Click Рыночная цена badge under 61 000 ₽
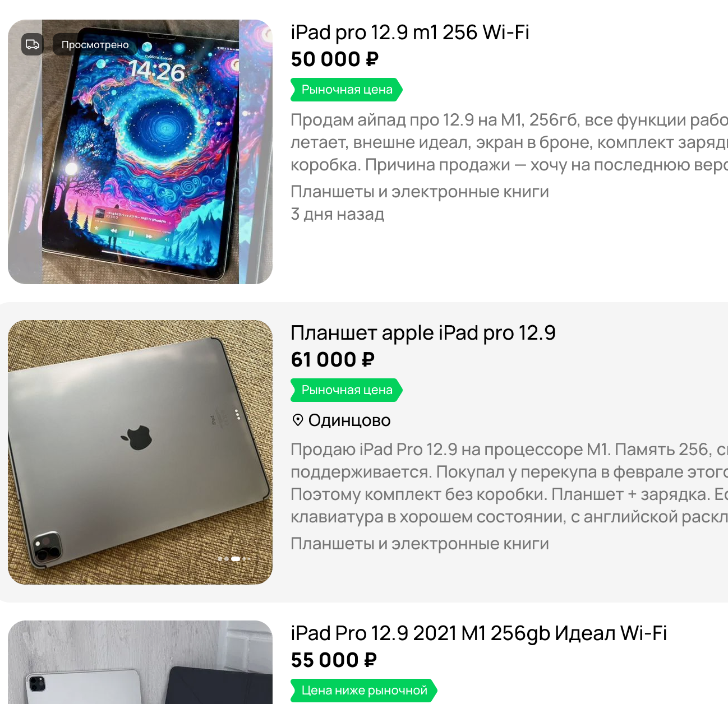This screenshot has width=728, height=704. tap(347, 390)
